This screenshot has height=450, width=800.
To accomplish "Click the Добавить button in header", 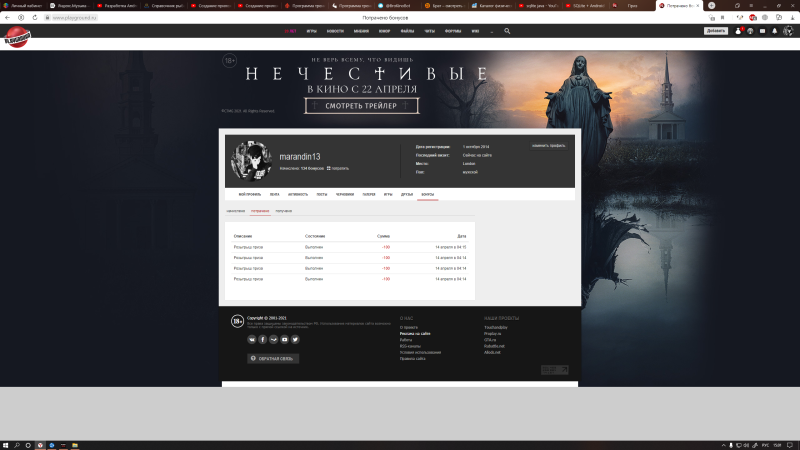I will click(x=716, y=31).
